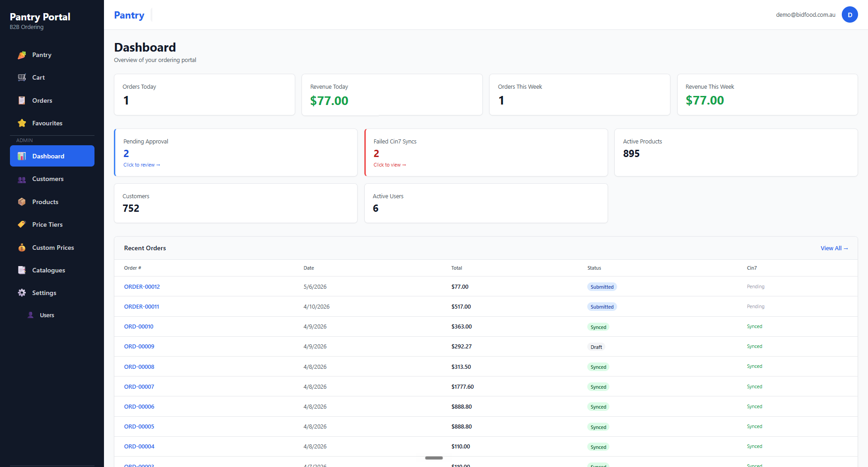Click the Date column header
The image size is (868, 467).
309,268
